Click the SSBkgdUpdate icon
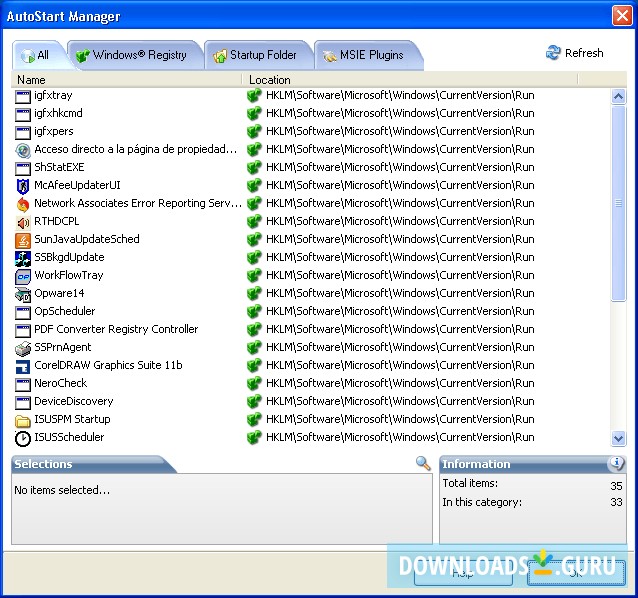The image size is (638, 598). 23,258
